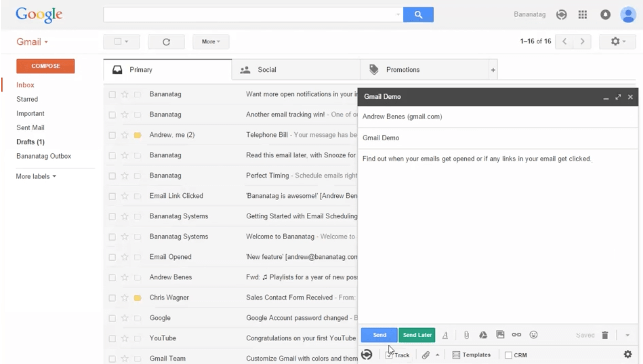Star the Chris Wagner email
This screenshot has width=643, height=364.
tap(125, 298)
